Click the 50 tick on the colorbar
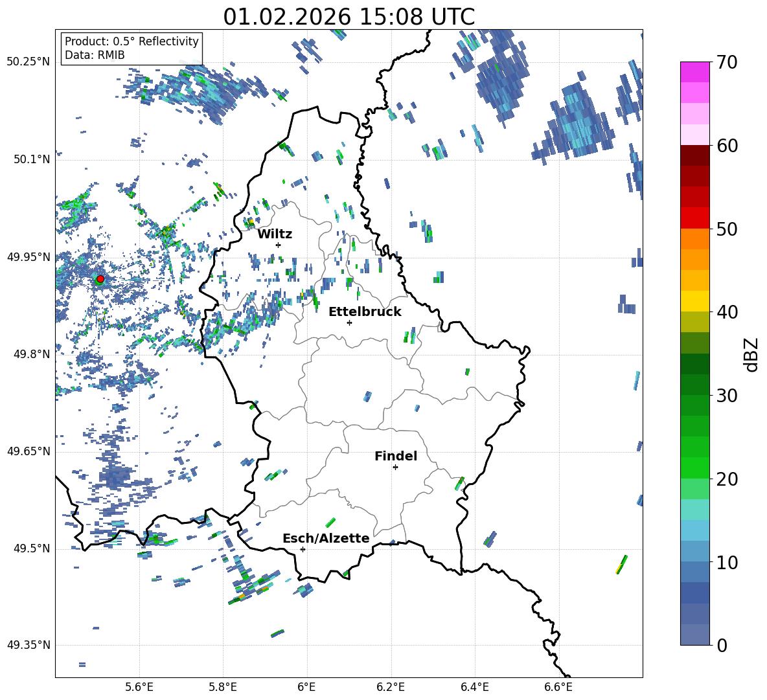The width and height of the screenshot is (767, 700). pos(727,229)
